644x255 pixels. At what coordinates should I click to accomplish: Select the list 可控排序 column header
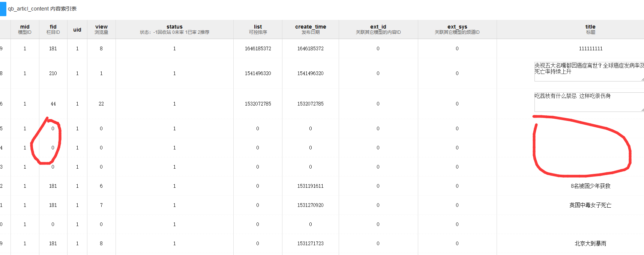point(258,29)
